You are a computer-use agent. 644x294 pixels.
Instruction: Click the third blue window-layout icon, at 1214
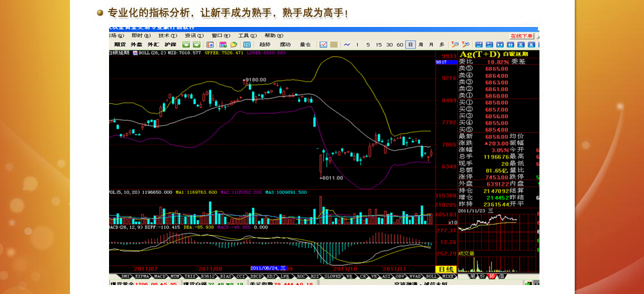[500, 44]
